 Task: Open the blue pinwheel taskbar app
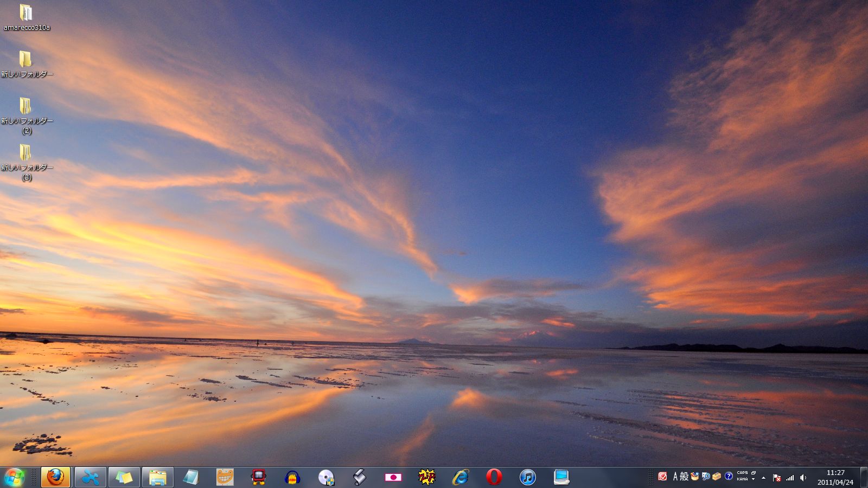pyautogui.click(x=90, y=477)
